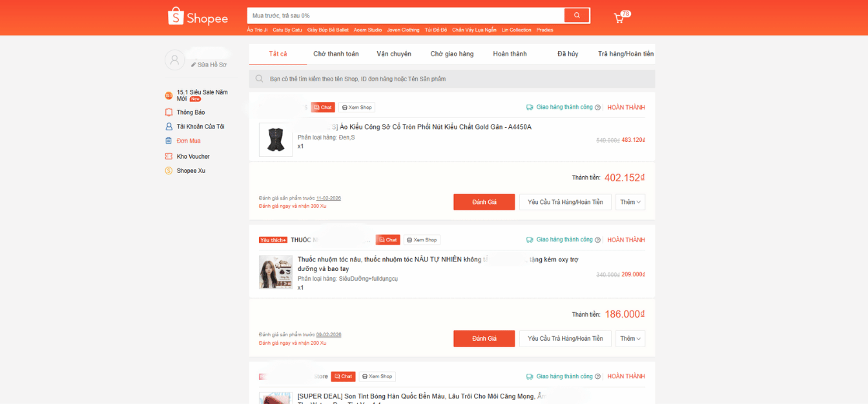This screenshot has height=404, width=868.
Task: Click help icon beside first Giao hàng thành công
Action: tap(597, 108)
